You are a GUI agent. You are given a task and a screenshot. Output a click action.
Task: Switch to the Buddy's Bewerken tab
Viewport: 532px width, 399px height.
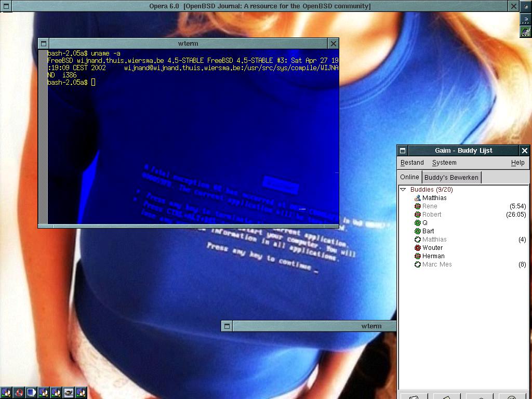coord(451,178)
